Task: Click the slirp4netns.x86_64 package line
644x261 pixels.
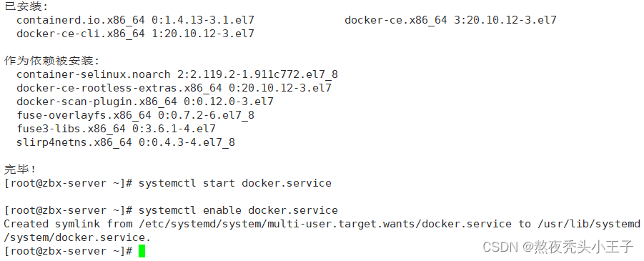Action: [126, 142]
